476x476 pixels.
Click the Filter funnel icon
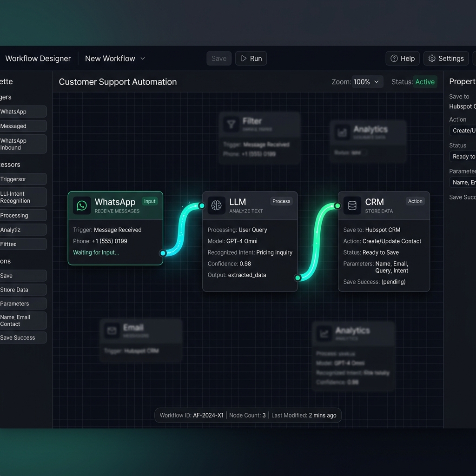[x=231, y=124]
